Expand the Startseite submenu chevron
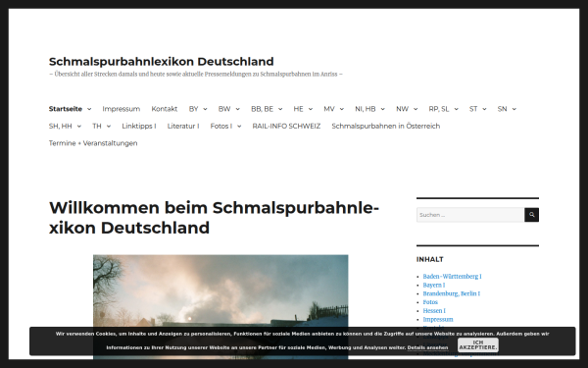The height and width of the screenshot is (368, 588). coord(89,109)
